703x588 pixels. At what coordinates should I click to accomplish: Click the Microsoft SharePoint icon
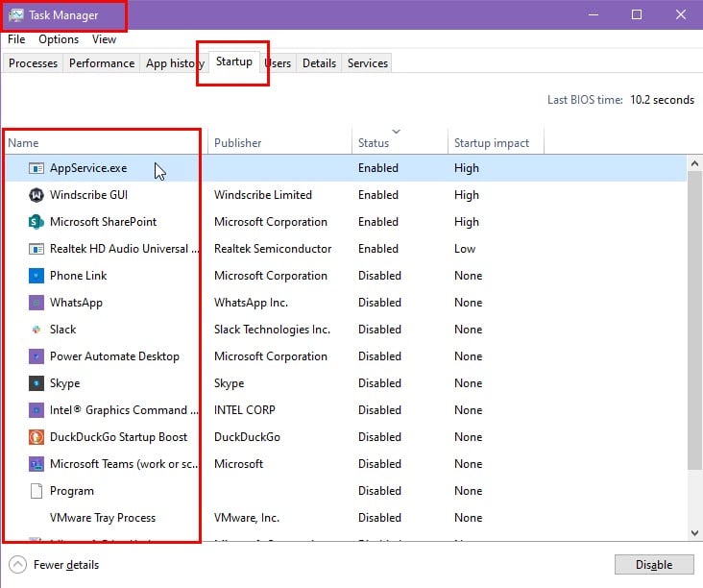(36, 222)
